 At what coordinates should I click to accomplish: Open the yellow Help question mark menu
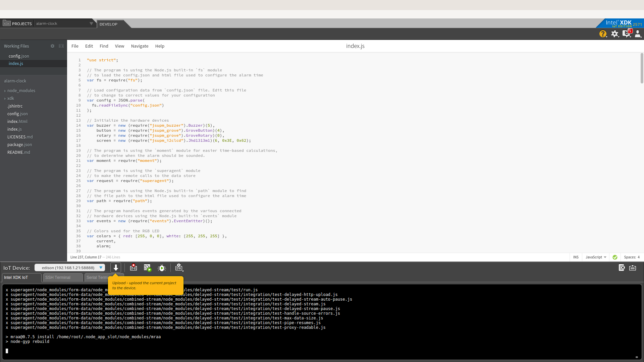(603, 34)
